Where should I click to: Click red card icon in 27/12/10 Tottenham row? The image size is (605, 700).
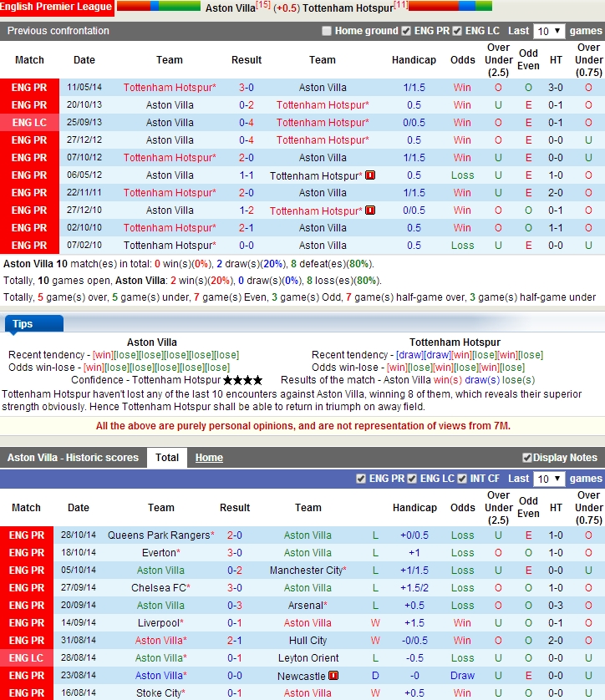pyautogui.click(x=370, y=210)
